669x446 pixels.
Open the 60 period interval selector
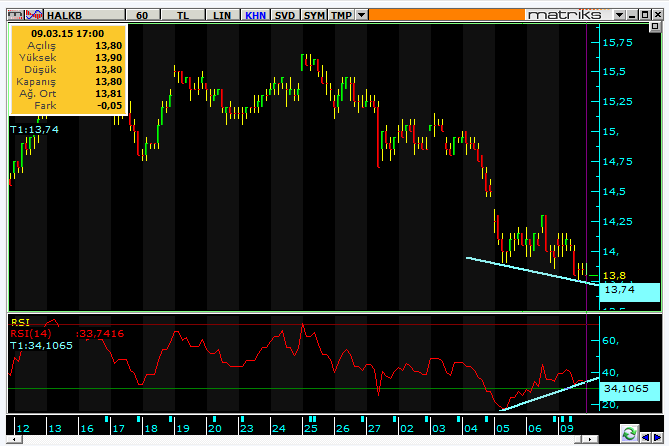pyautogui.click(x=143, y=15)
